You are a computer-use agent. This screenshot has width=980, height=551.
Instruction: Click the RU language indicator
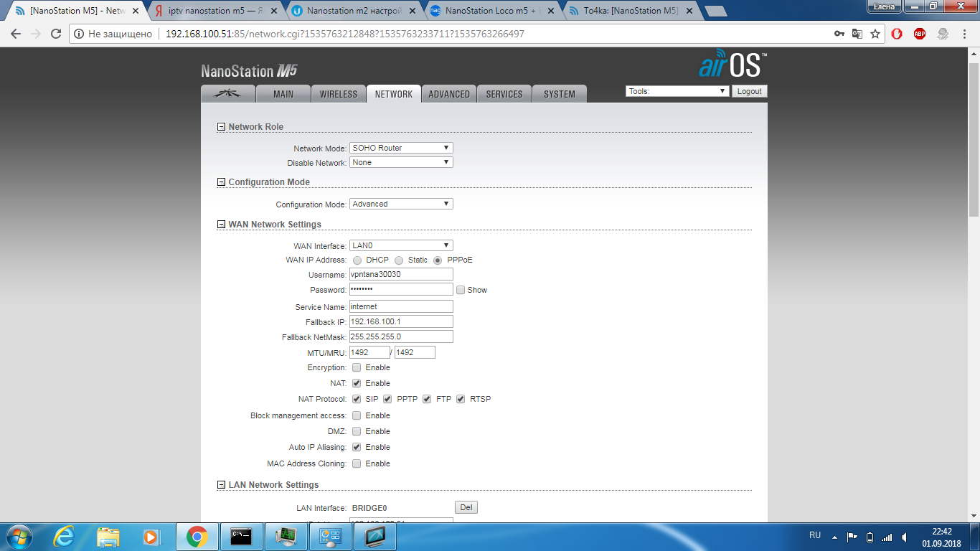pyautogui.click(x=815, y=535)
